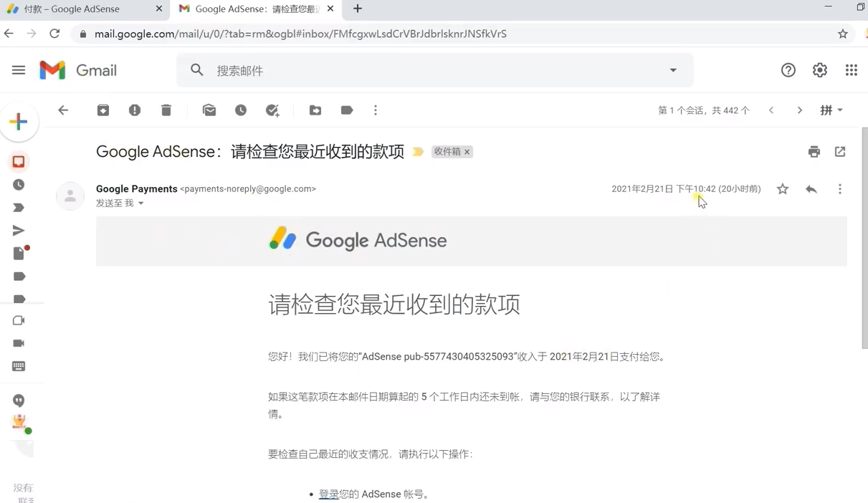
Task: Start a new meeting from sidebar
Action: 19,320
